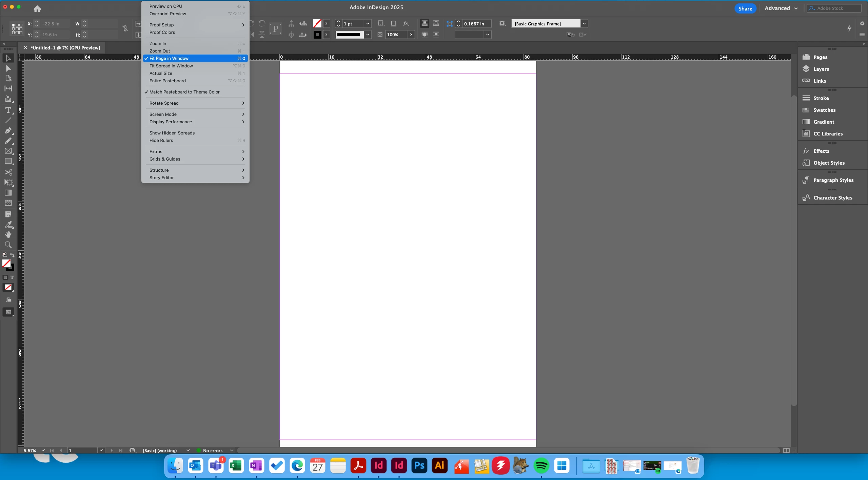The width and height of the screenshot is (868, 480).
Task: Expand the stroke weight 1 pt dropdown
Action: pos(368,24)
